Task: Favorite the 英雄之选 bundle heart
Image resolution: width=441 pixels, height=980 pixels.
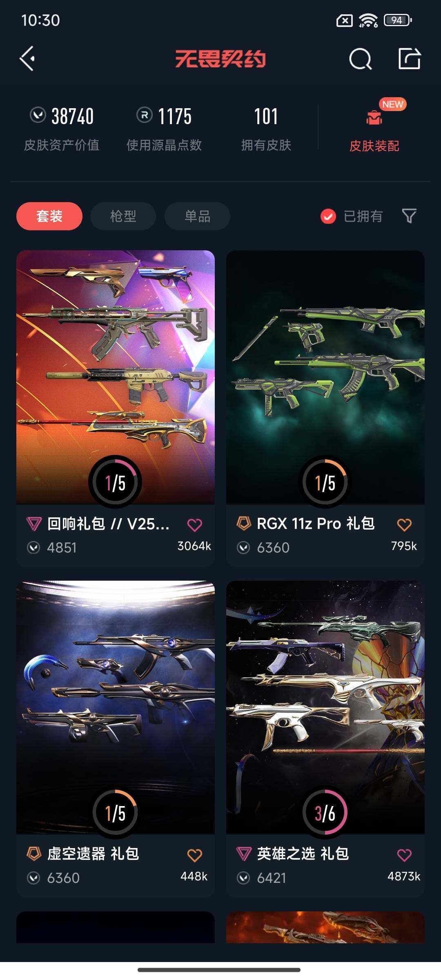Action: point(404,855)
